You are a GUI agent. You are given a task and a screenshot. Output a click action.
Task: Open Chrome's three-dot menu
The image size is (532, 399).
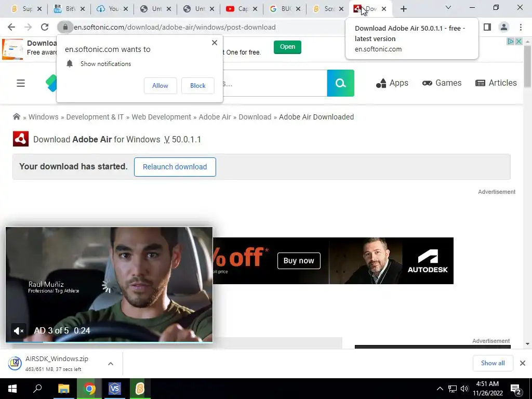click(521, 27)
